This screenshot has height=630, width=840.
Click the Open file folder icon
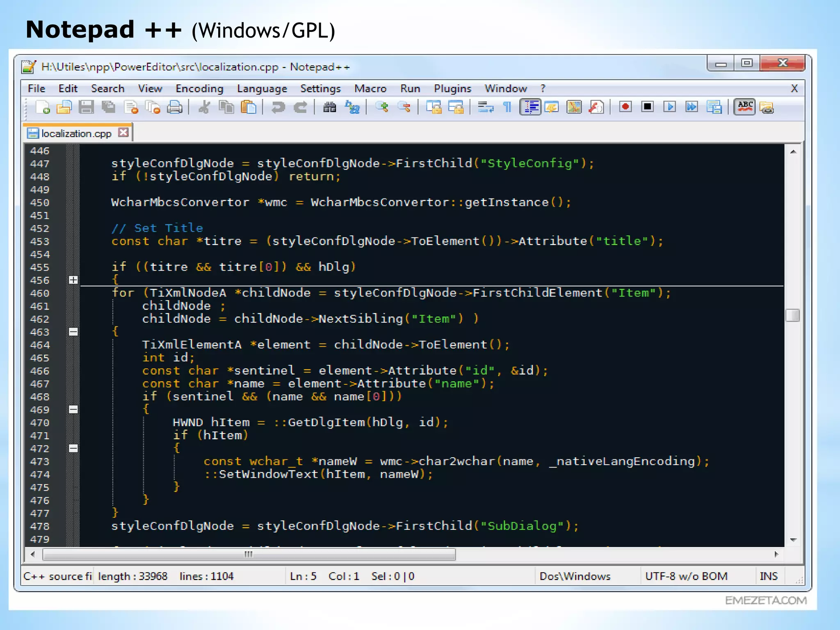point(64,107)
